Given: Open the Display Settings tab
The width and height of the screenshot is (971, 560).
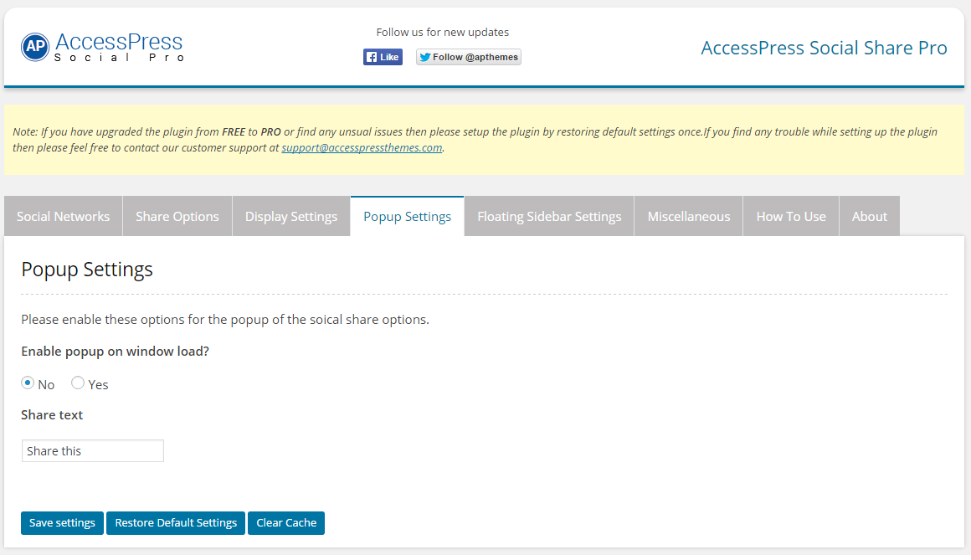Looking at the screenshot, I should click(291, 216).
